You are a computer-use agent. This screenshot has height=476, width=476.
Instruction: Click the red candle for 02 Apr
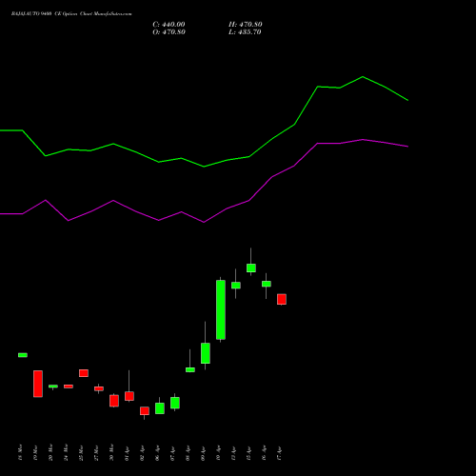tap(145, 411)
